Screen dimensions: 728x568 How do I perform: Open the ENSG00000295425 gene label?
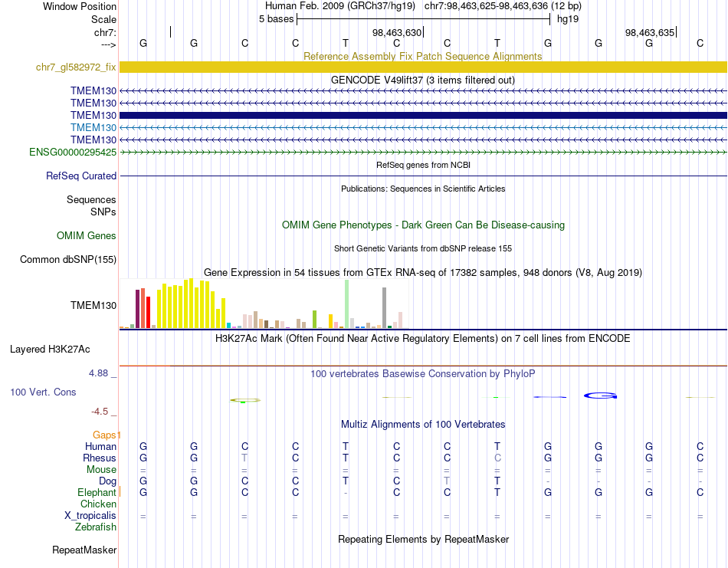point(73,153)
